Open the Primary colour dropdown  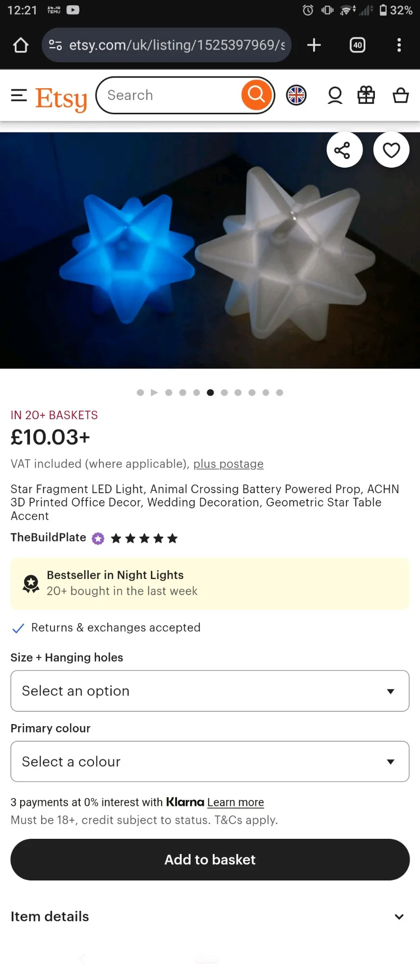210,761
